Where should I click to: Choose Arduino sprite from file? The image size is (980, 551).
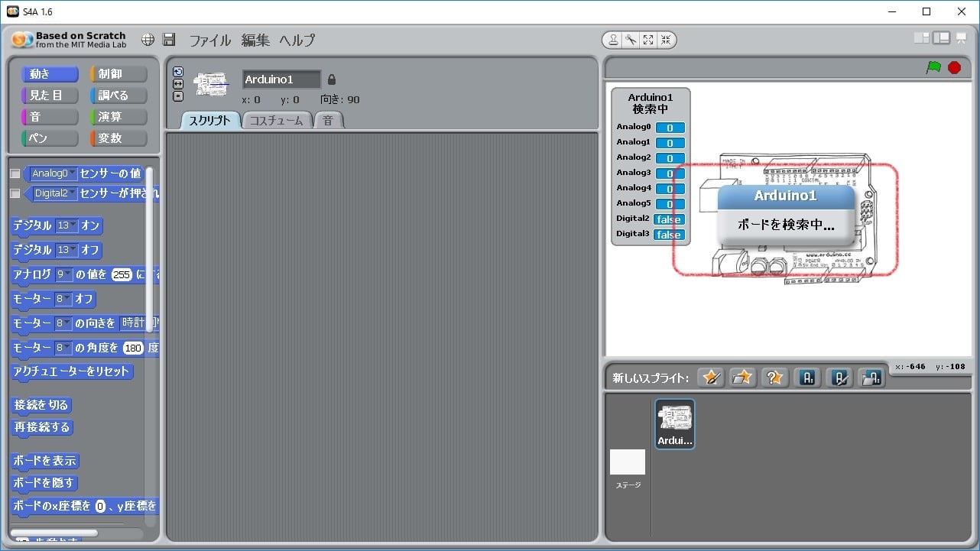pos(871,377)
